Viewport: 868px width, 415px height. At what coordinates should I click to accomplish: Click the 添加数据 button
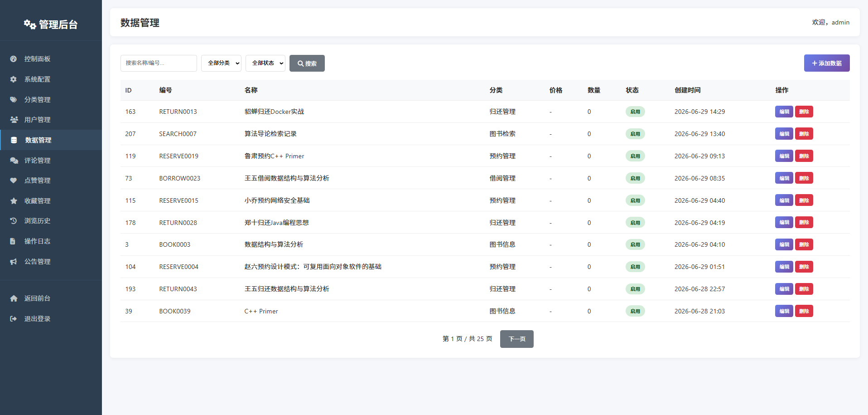(827, 63)
